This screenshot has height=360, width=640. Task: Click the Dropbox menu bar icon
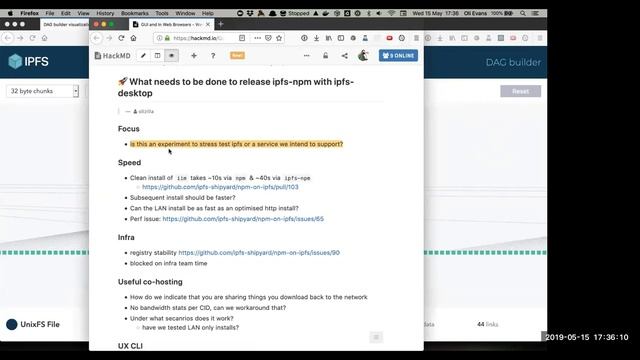pos(250,13)
